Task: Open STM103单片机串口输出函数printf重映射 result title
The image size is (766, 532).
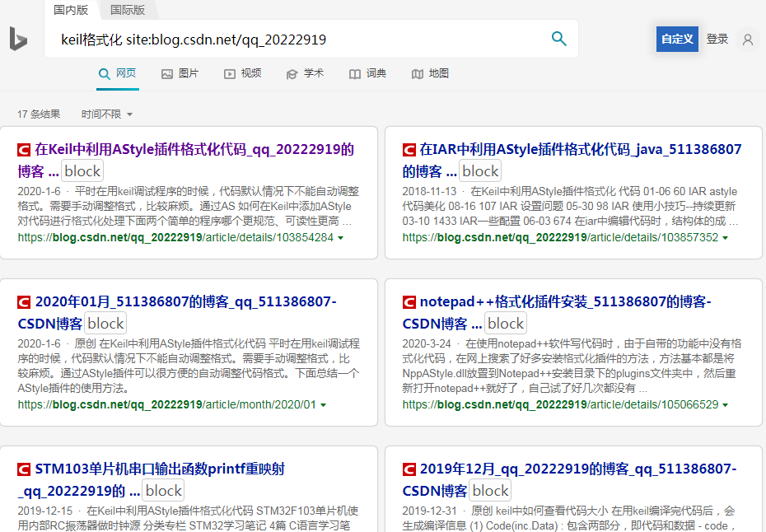Action: 152,479
